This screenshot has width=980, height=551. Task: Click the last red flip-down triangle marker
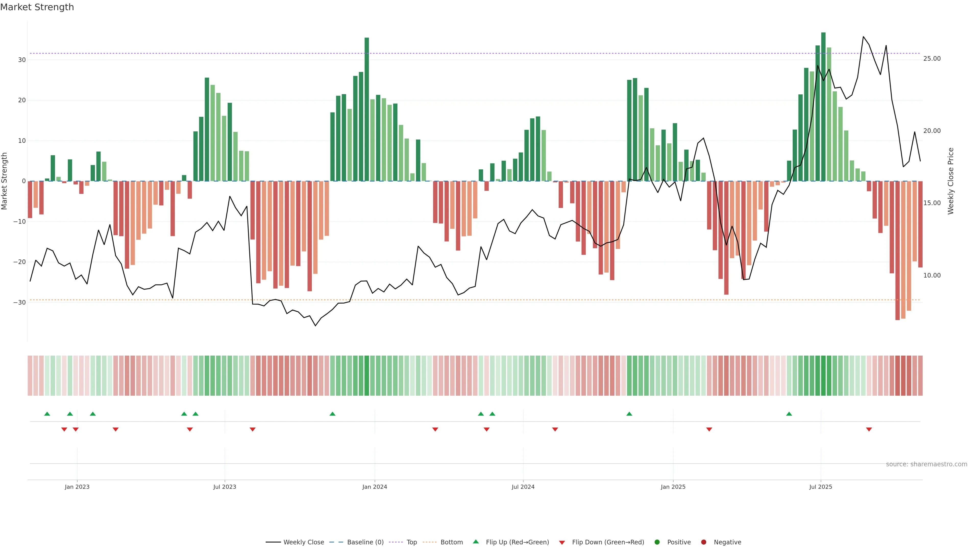tap(869, 429)
